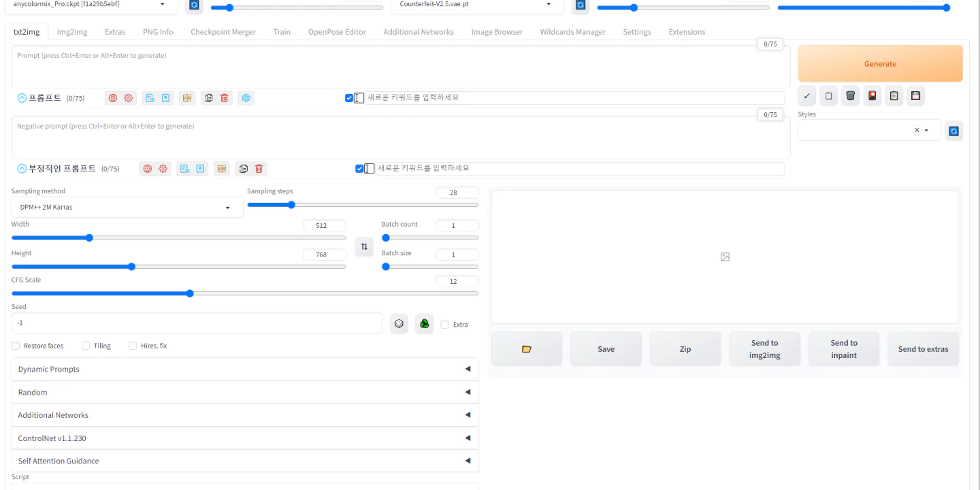Click the Sampling steps slider
The height and width of the screenshot is (490, 980).
(x=363, y=205)
